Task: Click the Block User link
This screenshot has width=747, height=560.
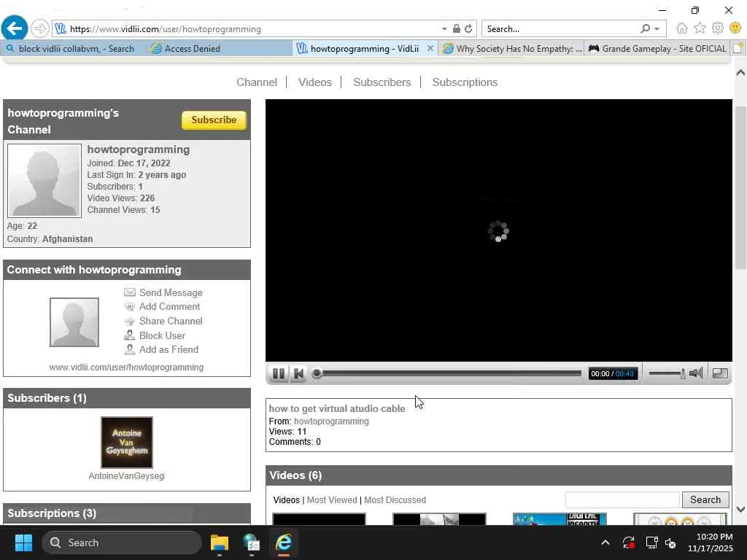Action: (x=162, y=335)
